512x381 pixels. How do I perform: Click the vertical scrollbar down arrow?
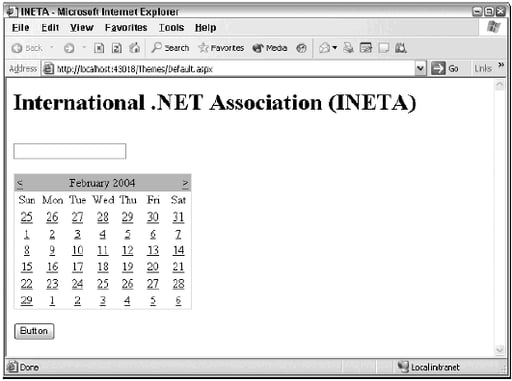[499, 349]
